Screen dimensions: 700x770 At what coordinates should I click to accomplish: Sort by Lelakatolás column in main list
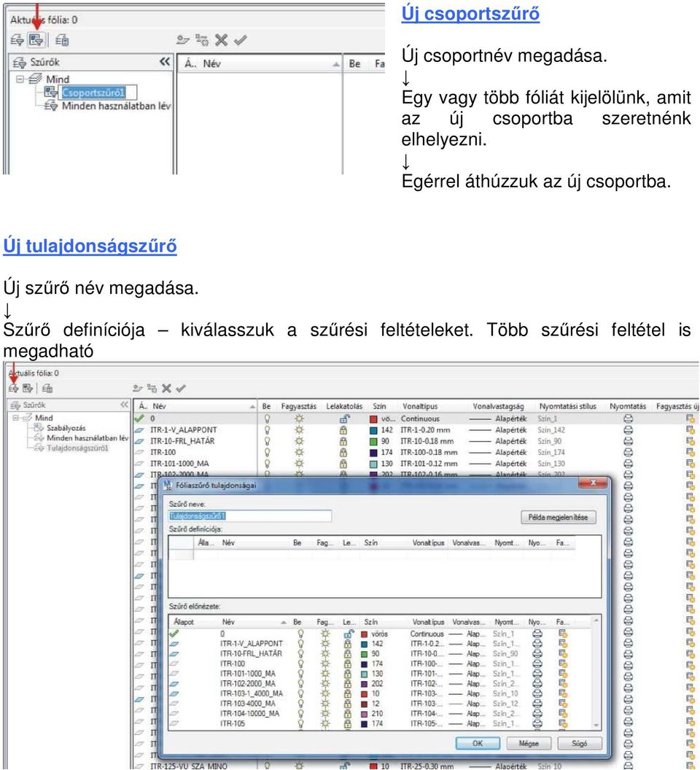tap(344, 406)
